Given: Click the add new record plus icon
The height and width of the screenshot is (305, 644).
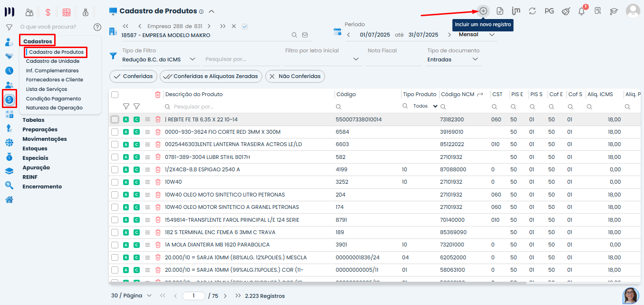Looking at the screenshot, I should click(x=483, y=10).
